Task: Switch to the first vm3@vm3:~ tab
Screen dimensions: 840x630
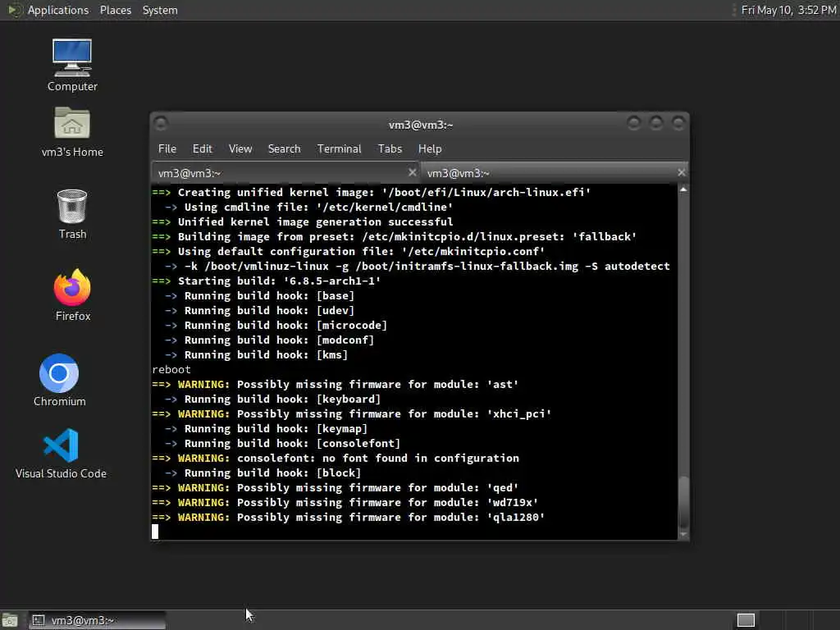Action: point(285,173)
